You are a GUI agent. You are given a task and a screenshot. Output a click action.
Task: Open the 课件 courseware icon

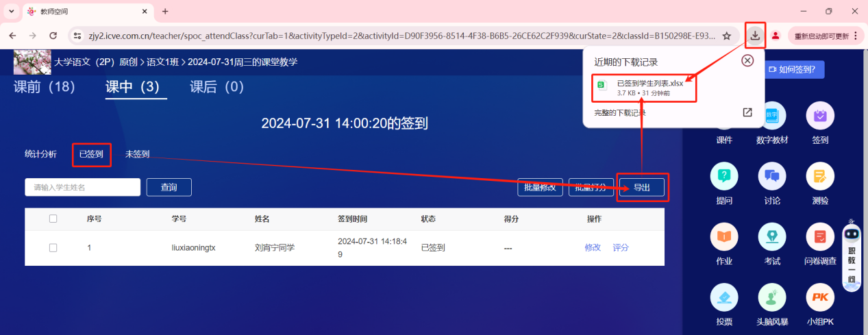click(x=723, y=116)
